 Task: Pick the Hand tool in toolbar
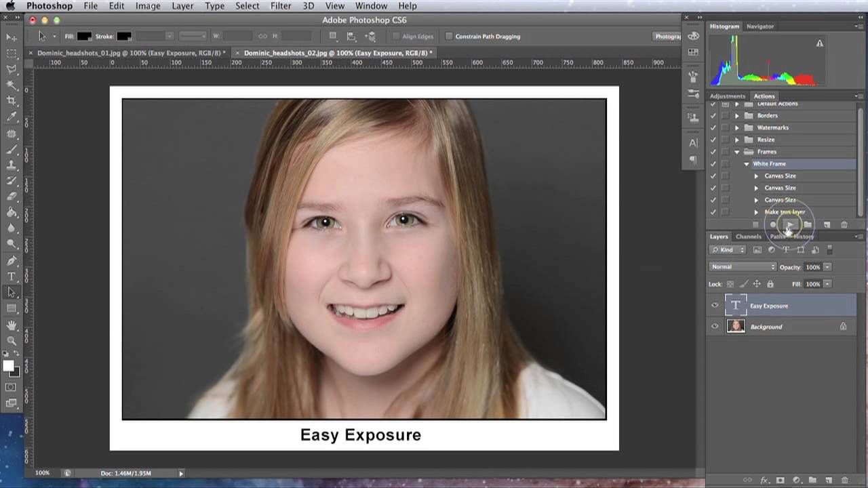point(12,325)
